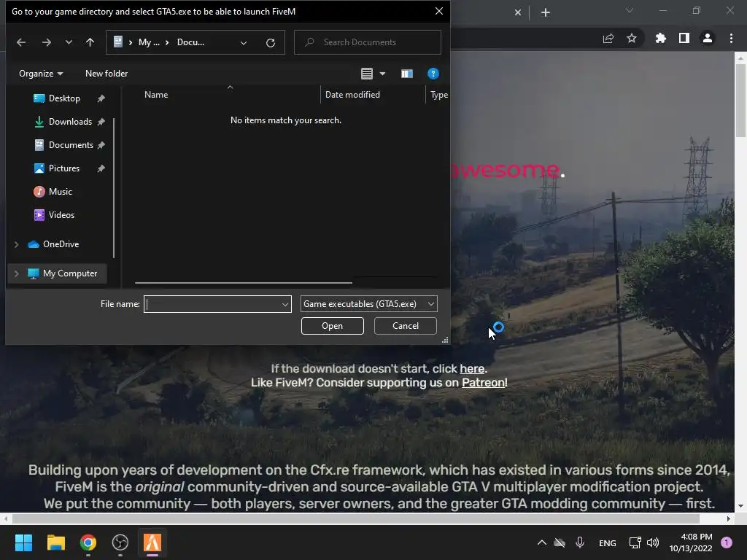
Task: Open OneDrive tray icon
Action: point(560,542)
